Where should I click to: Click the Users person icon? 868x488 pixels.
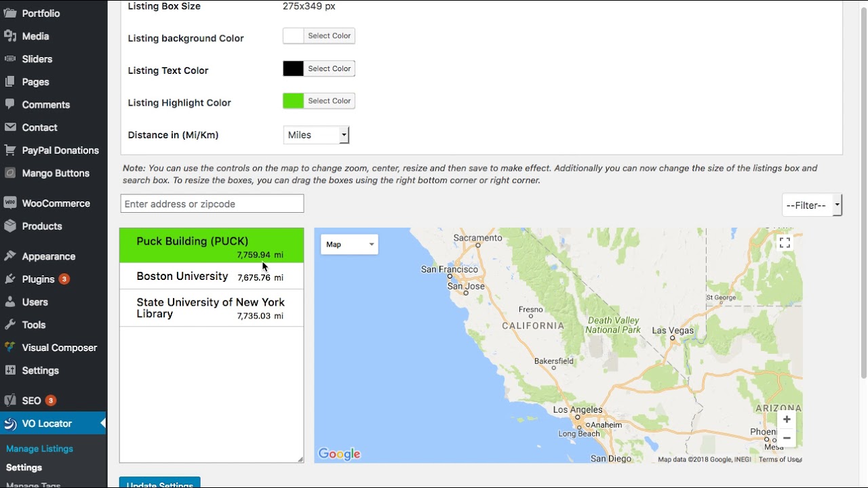pyautogui.click(x=10, y=302)
